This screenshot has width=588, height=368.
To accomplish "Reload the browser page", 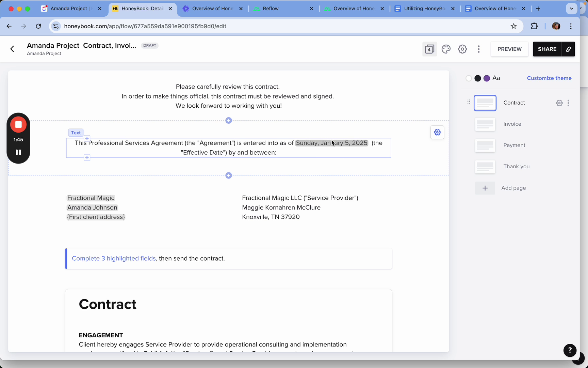I will [38, 26].
